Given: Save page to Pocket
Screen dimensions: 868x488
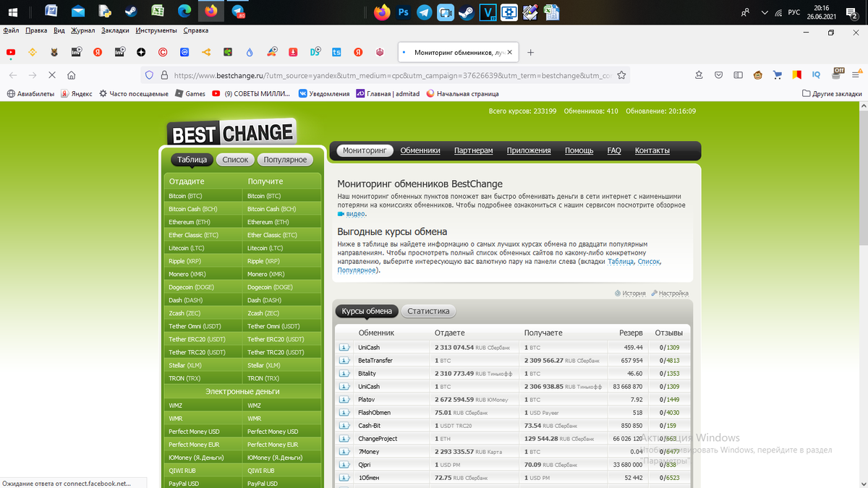Looking at the screenshot, I should click(718, 74).
